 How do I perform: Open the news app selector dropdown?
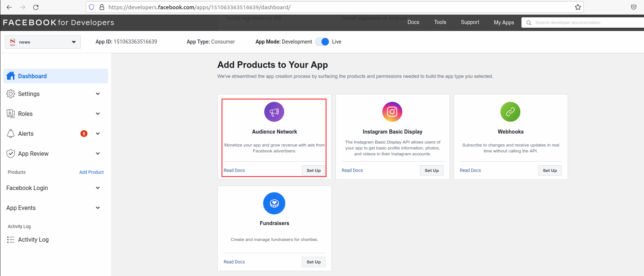point(43,42)
